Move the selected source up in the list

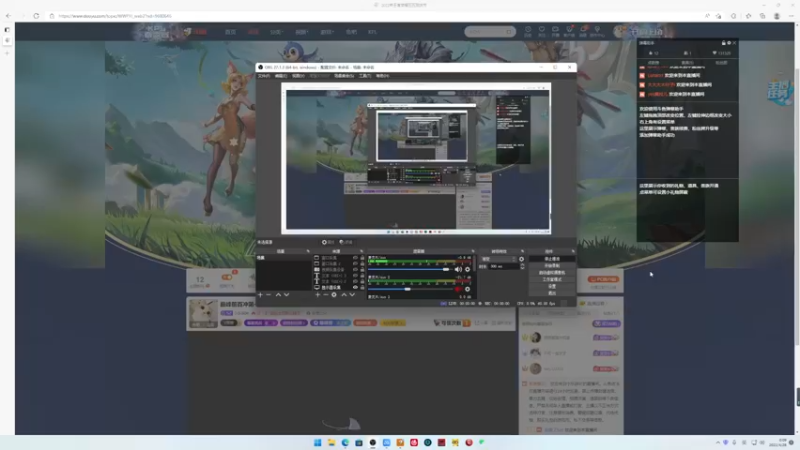[344, 295]
